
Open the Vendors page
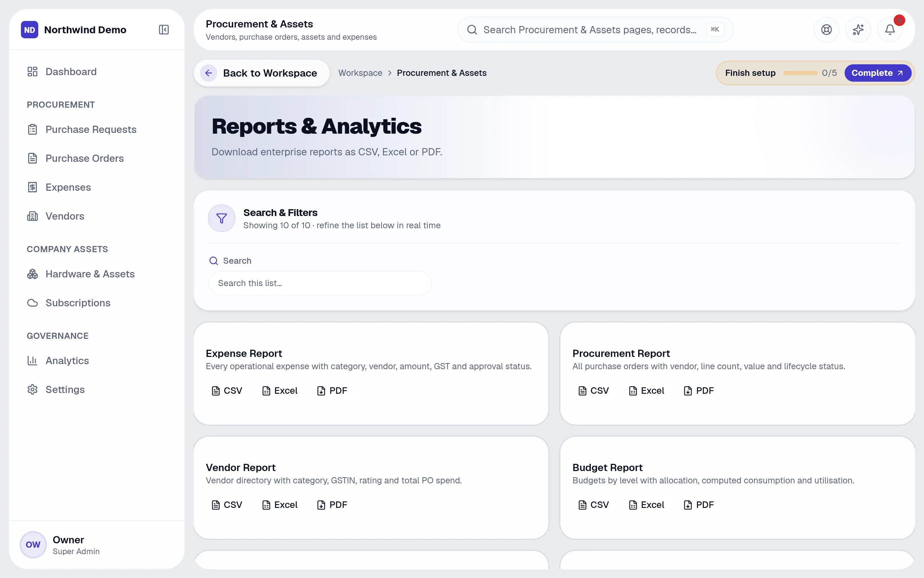97,216
